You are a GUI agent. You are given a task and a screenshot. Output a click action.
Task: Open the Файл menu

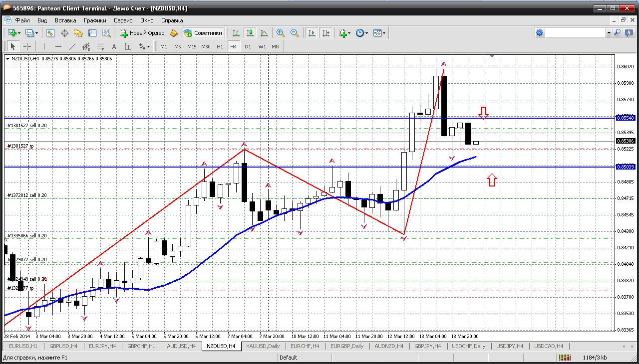(22, 20)
